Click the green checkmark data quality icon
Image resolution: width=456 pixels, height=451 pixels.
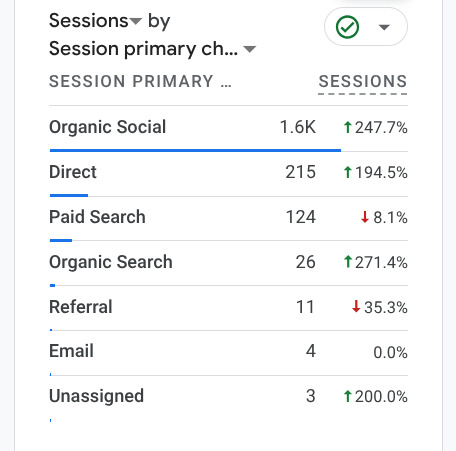pos(347,27)
